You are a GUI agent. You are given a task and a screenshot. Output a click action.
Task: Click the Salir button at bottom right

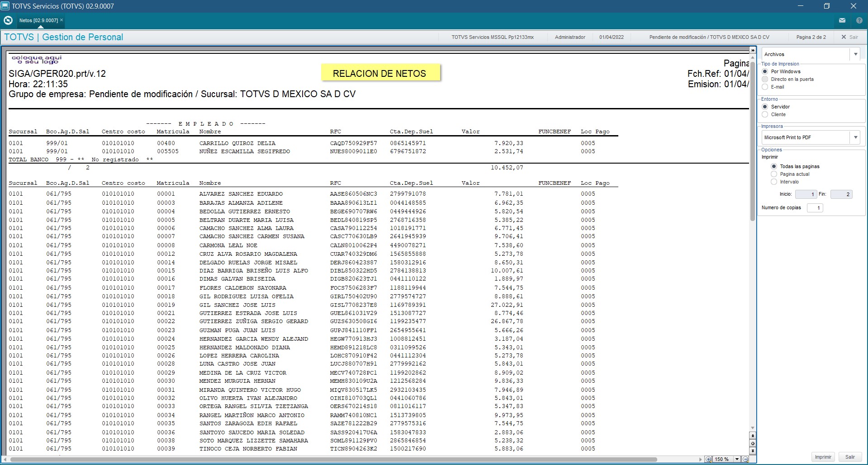[x=850, y=457]
